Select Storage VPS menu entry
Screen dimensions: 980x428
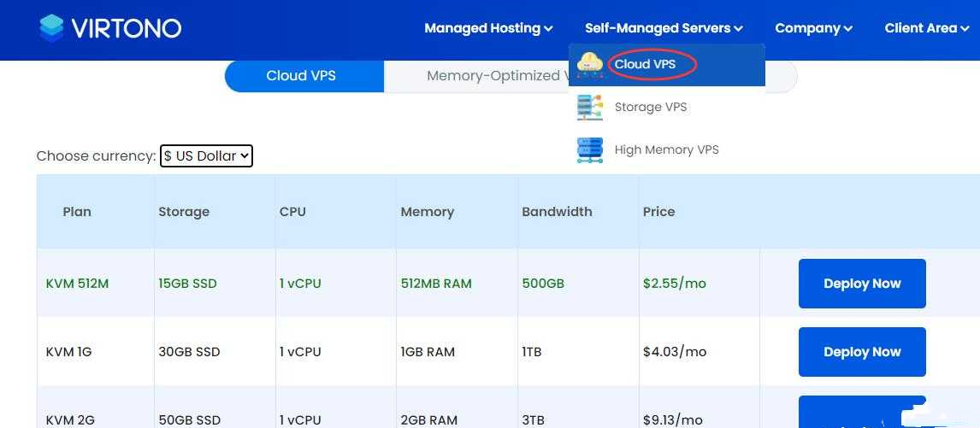click(x=667, y=107)
